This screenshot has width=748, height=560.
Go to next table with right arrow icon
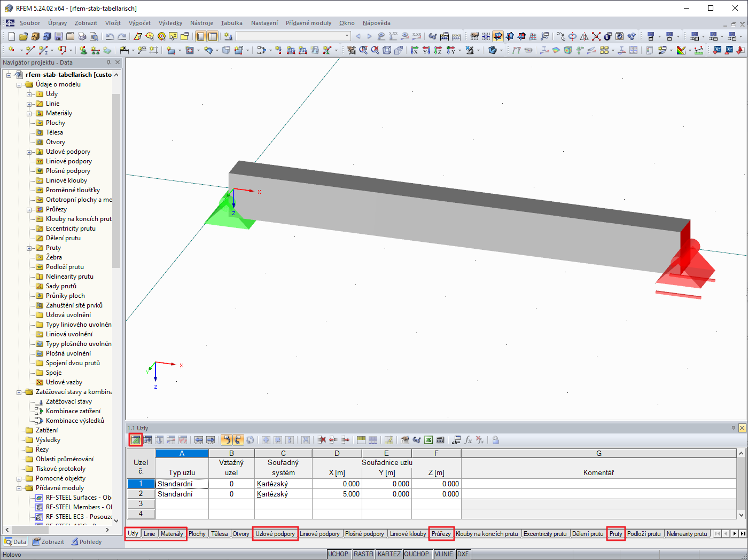pos(211,440)
